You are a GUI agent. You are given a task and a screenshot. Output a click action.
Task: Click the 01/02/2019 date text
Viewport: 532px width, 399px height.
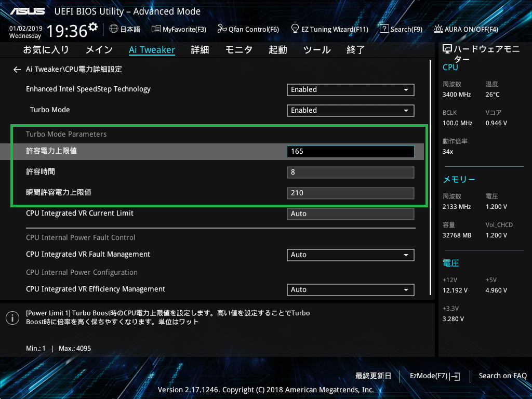(x=26, y=29)
